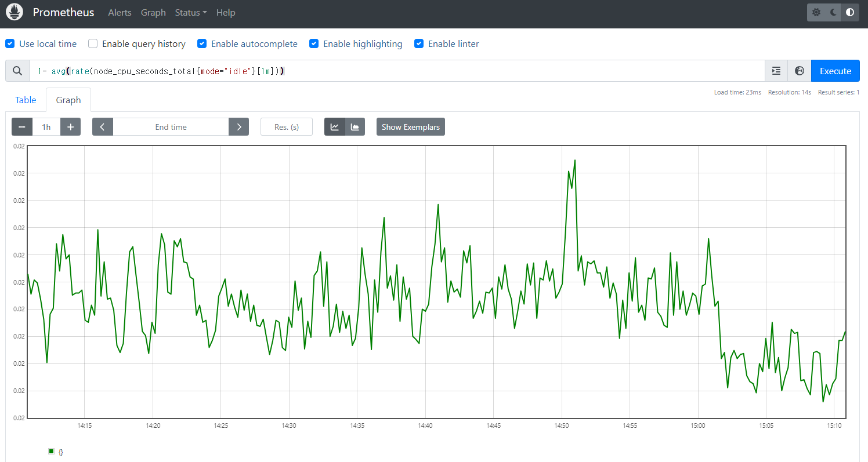Click the Load time: 23ms text
Screen dimensions: 868x462
point(737,93)
